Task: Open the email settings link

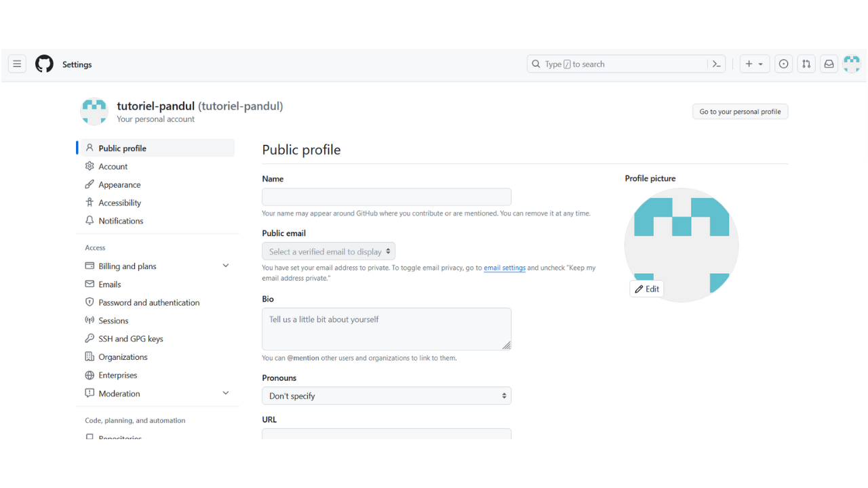Action: click(505, 268)
